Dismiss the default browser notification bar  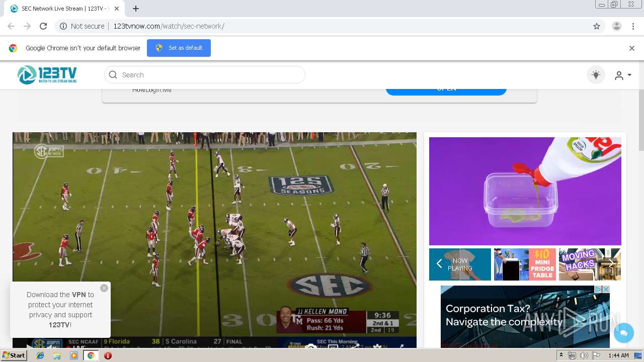[632, 48]
